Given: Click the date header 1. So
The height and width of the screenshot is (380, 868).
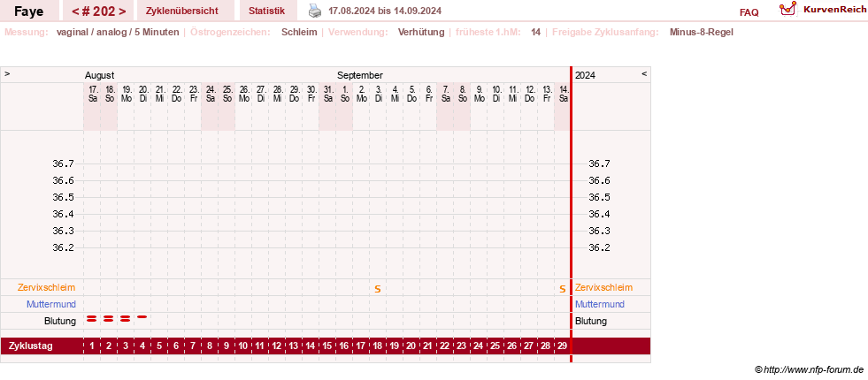Looking at the screenshot, I should [x=344, y=94].
